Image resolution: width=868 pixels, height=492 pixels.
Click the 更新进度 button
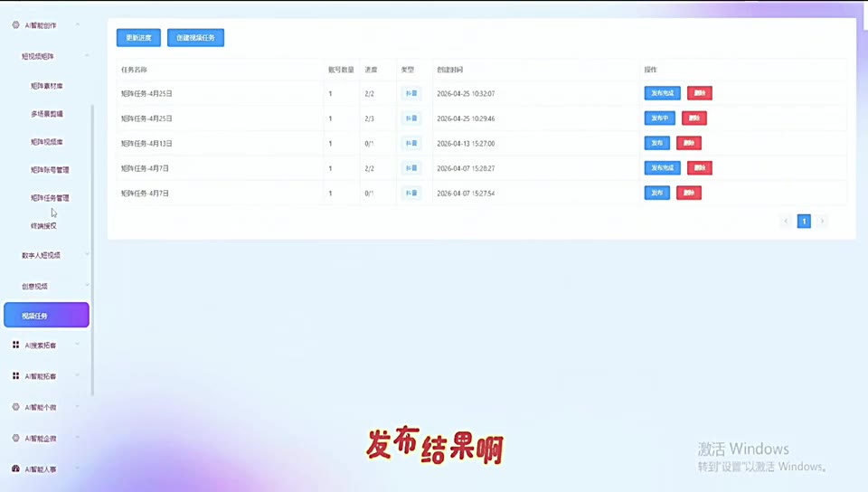tap(138, 38)
